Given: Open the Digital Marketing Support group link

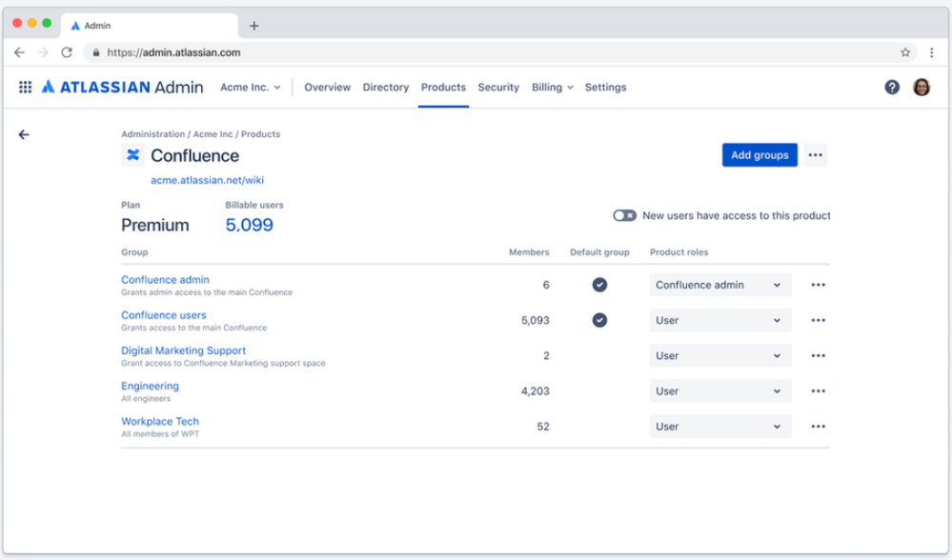Looking at the screenshot, I should (183, 350).
